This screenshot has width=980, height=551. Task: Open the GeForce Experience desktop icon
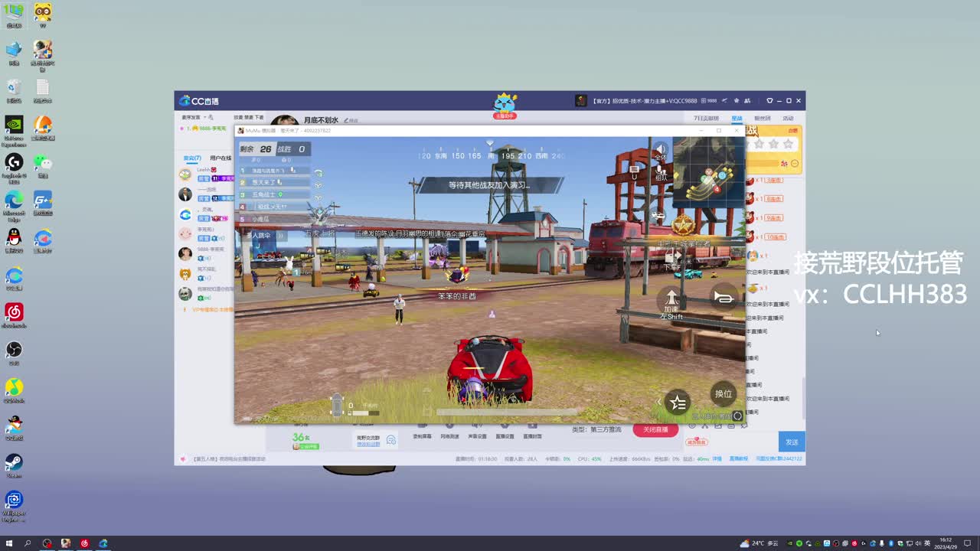[14, 130]
